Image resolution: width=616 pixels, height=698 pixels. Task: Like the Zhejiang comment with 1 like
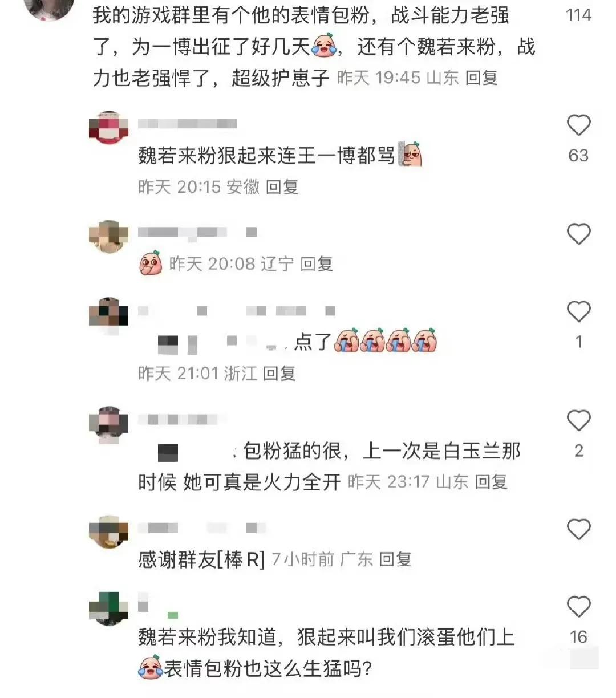coord(578,311)
